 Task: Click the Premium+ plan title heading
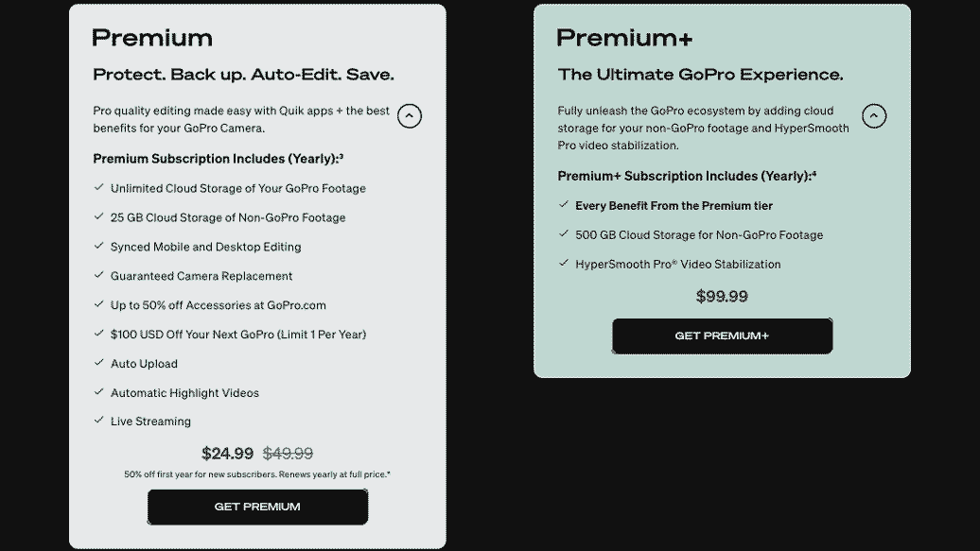pos(624,38)
